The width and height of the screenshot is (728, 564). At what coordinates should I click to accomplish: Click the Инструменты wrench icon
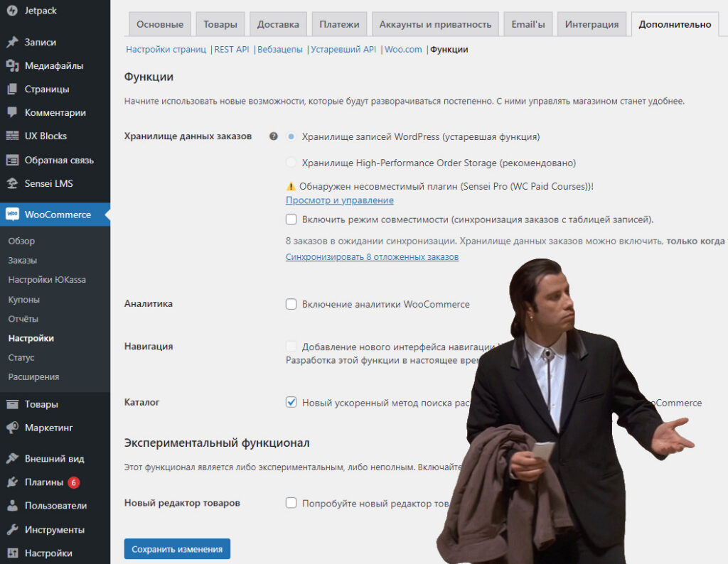pyautogui.click(x=13, y=530)
